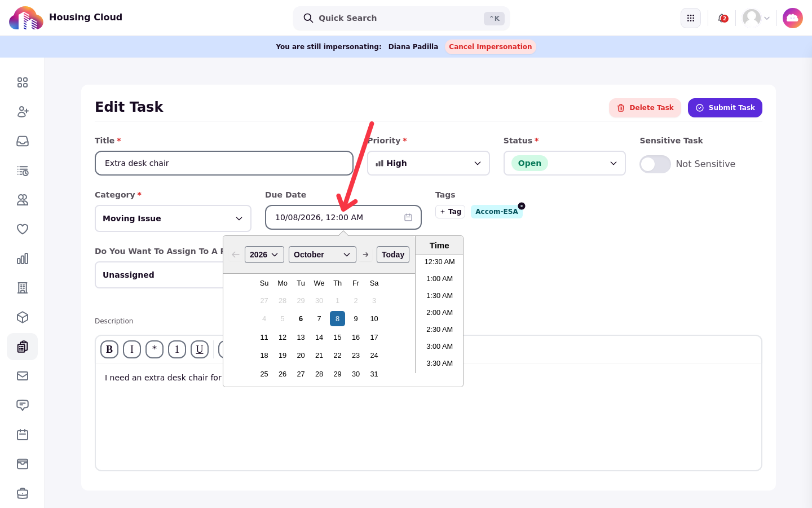The image size is (812, 508).
Task: Toggle bullet list in description editor
Action: point(155,349)
